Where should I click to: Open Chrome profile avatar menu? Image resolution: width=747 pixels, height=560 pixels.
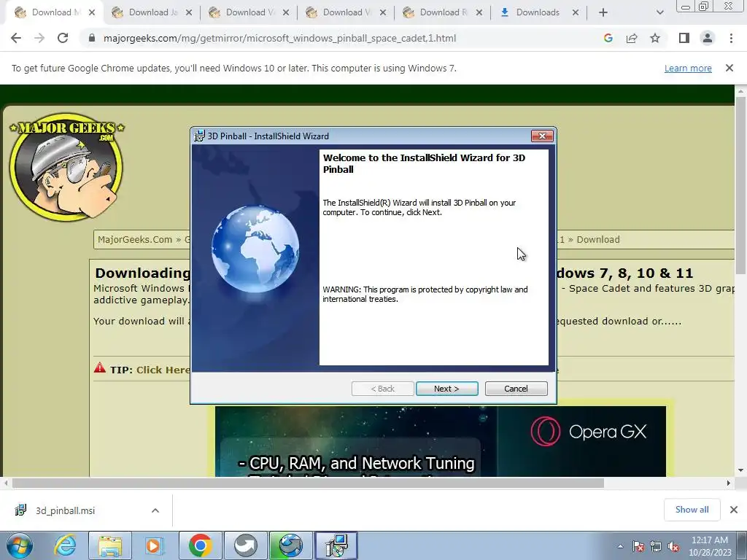tap(708, 38)
